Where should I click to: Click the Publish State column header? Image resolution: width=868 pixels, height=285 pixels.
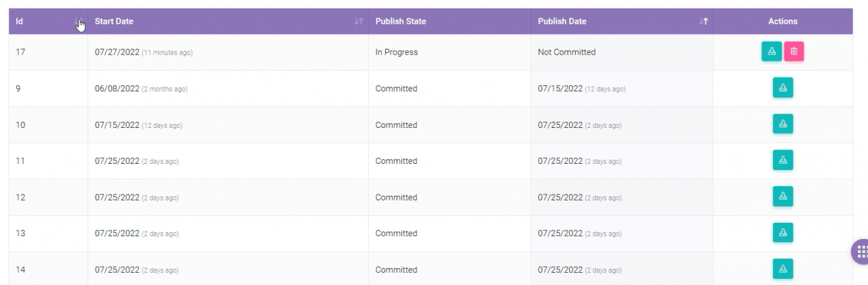coord(401,21)
